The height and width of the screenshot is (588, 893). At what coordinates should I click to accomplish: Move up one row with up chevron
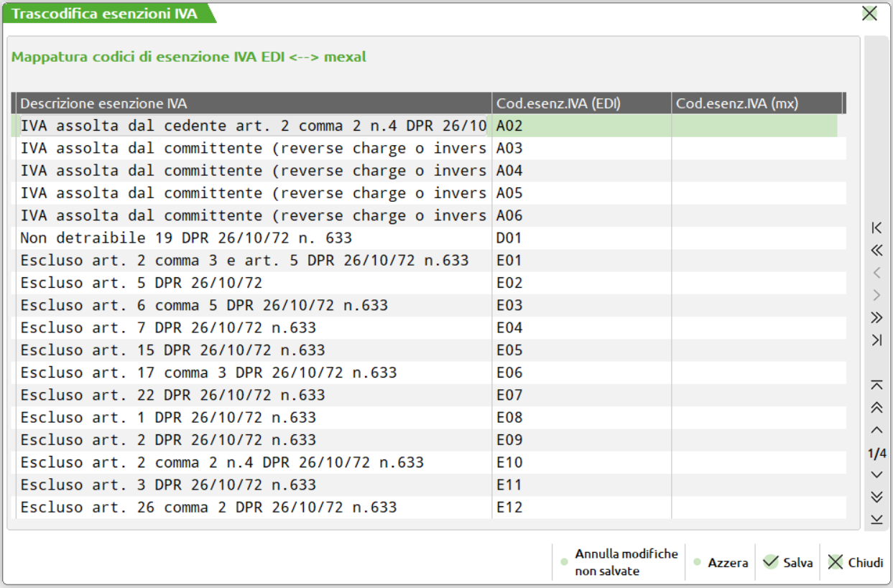pyautogui.click(x=876, y=430)
